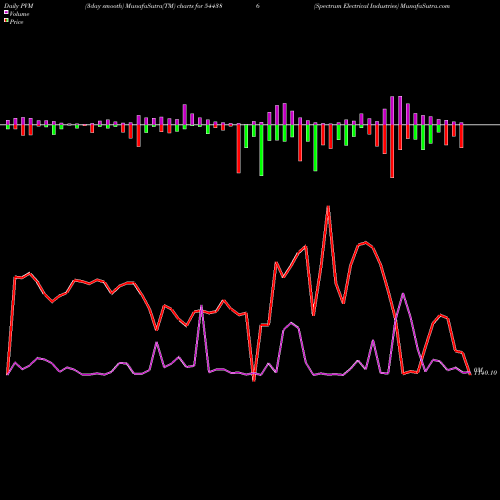Click the 'Daily PVM' title text
500x500 pixels.
point(18,6)
